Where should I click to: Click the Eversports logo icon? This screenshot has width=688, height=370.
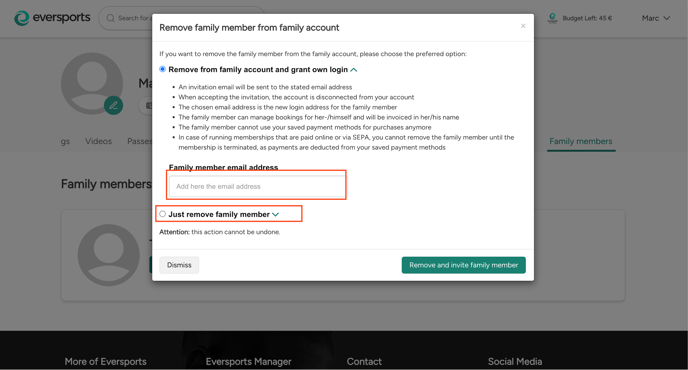[x=22, y=18]
